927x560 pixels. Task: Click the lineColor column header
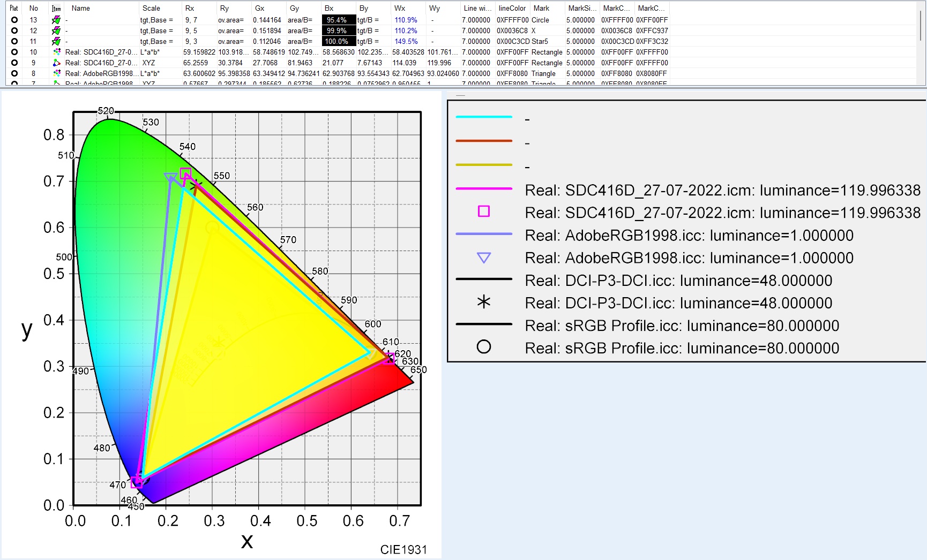[x=513, y=8]
